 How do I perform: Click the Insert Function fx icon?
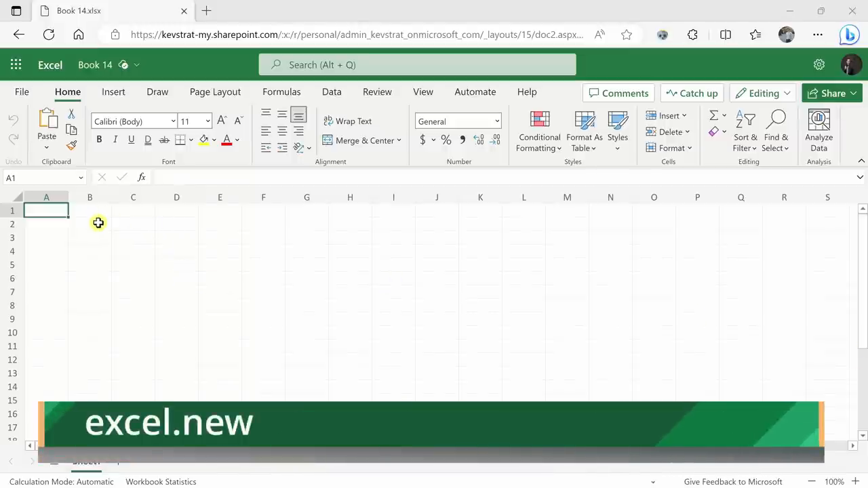tap(142, 177)
